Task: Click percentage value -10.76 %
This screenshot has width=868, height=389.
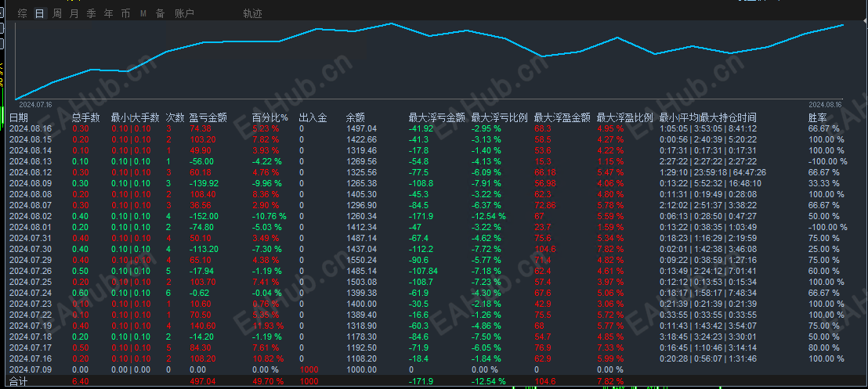Action: [x=269, y=216]
